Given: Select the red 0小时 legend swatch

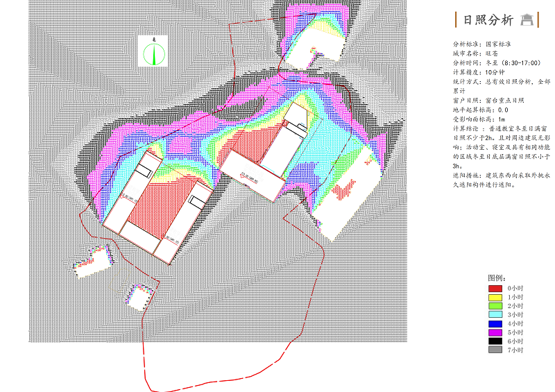Looking at the screenshot, I should pos(495,287).
